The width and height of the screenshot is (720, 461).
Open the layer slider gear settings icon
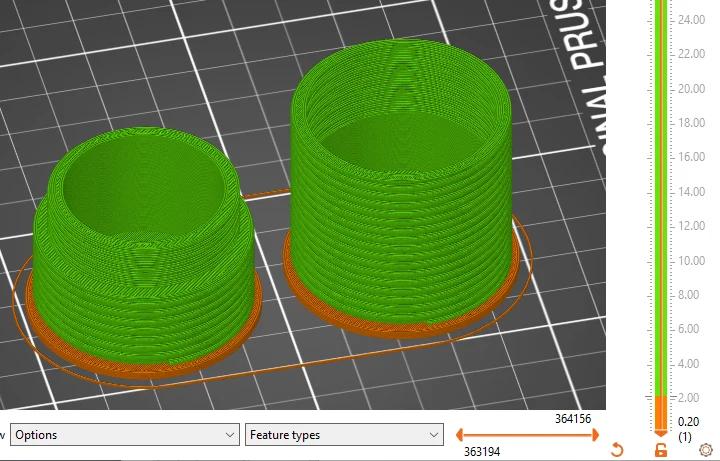[x=706, y=450]
